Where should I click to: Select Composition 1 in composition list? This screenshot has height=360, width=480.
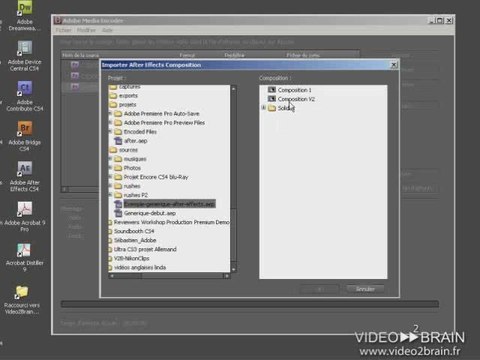(x=294, y=90)
